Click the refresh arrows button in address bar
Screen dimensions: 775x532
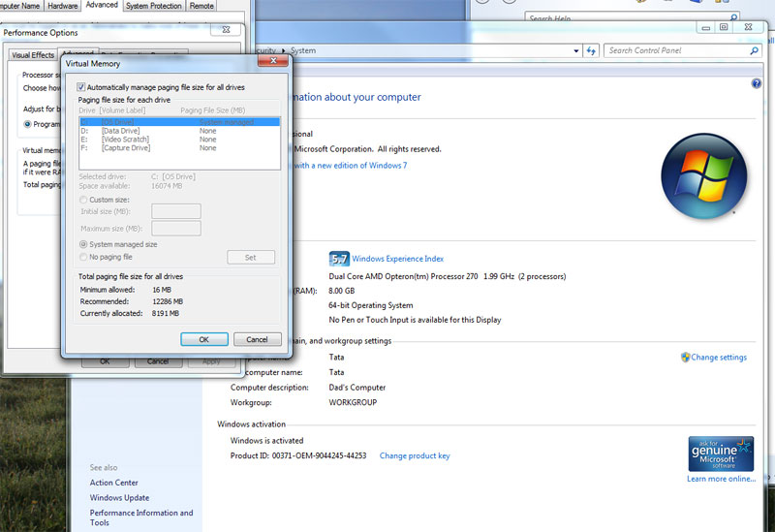[591, 50]
